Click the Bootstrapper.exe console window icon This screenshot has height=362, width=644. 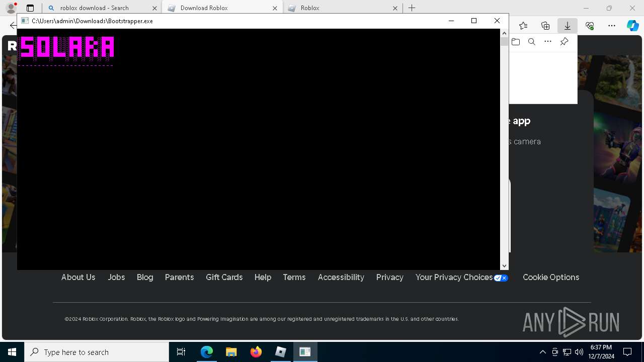point(25,21)
